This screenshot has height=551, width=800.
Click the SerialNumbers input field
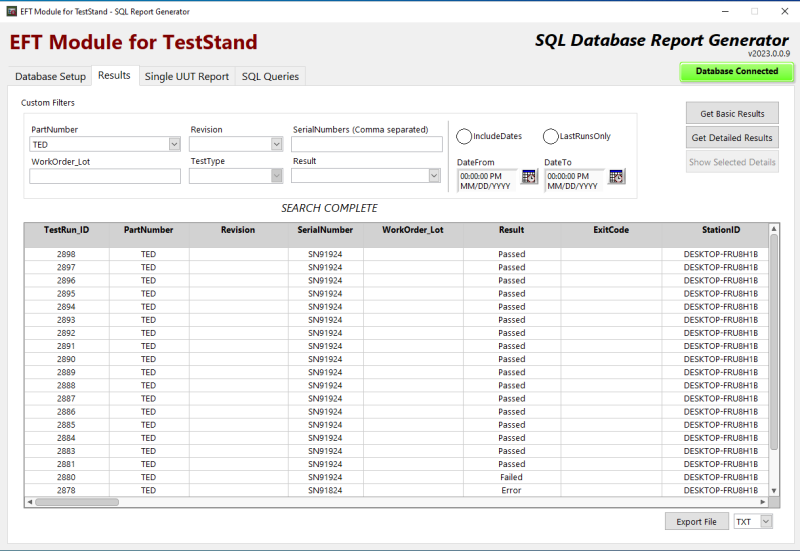coord(367,144)
